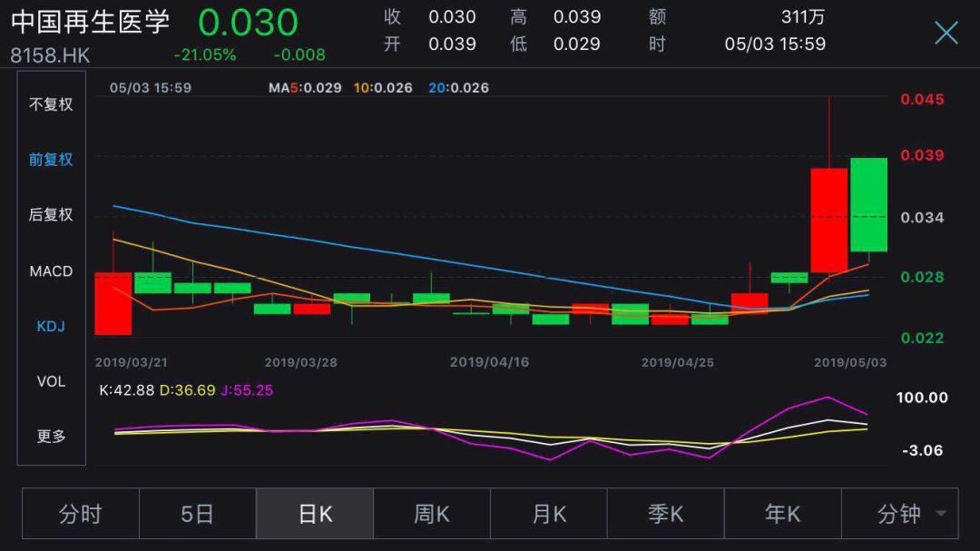Open the 日K daily candlestick tab
980x551 pixels.
click(x=314, y=514)
